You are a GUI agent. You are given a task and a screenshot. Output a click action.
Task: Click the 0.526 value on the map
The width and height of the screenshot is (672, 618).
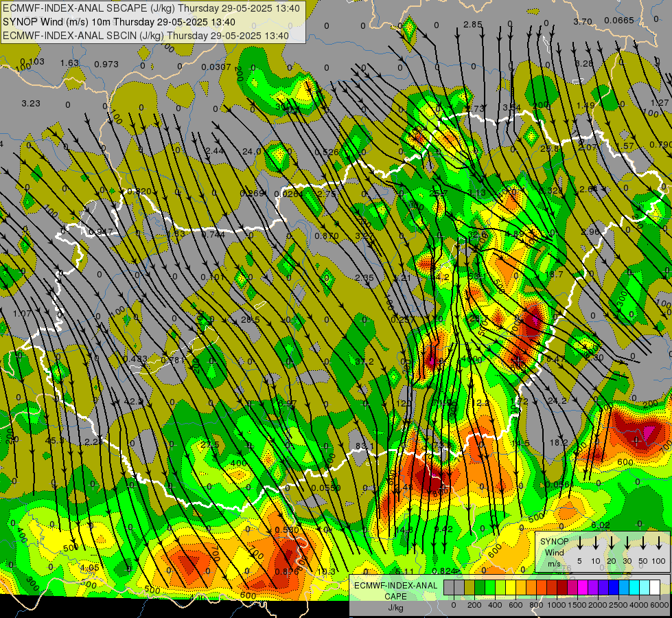pyautogui.click(x=327, y=152)
